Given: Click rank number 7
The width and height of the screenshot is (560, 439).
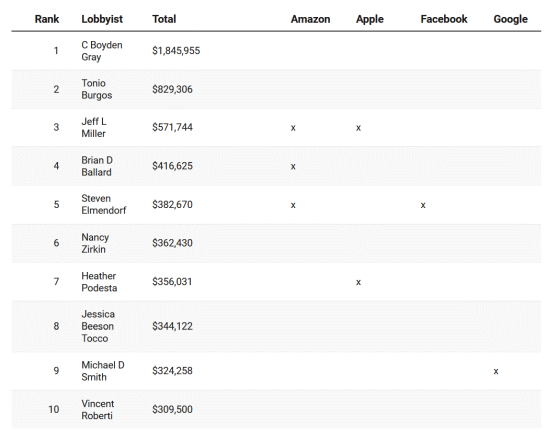Looking at the screenshot, I should (x=56, y=282).
